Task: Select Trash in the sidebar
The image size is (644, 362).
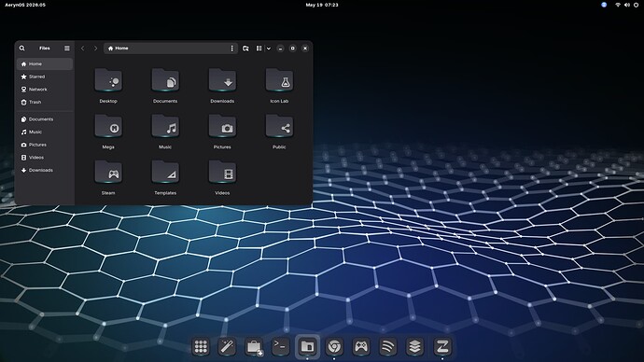Action: coord(45,103)
